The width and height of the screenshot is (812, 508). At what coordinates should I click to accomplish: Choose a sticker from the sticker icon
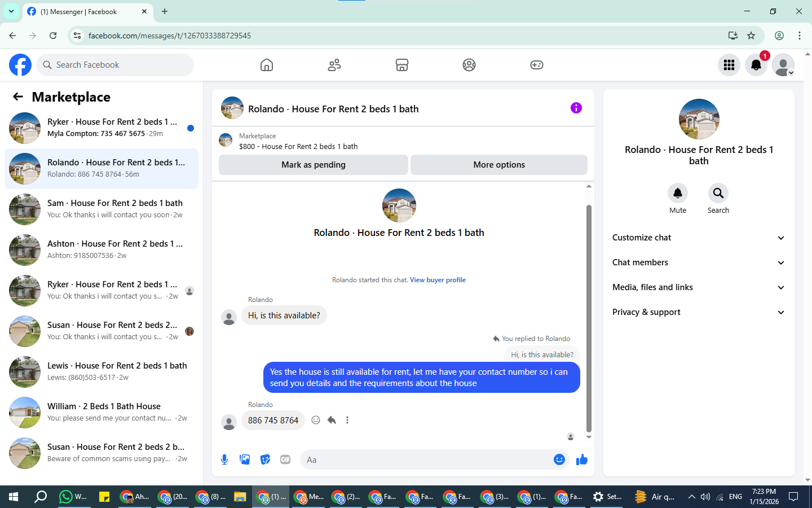pyautogui.click(x=265, y=459)
